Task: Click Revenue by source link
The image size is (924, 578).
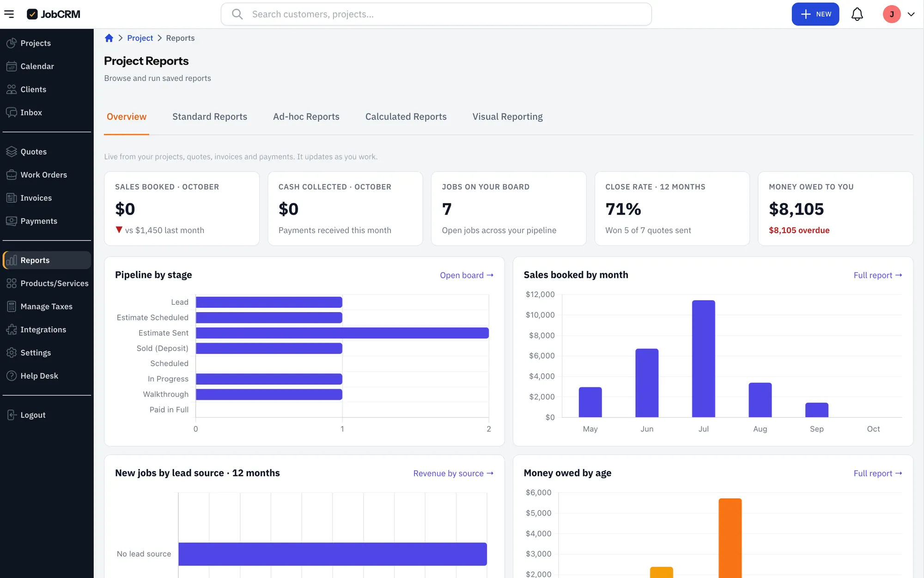Action: [x=453, y=473]
